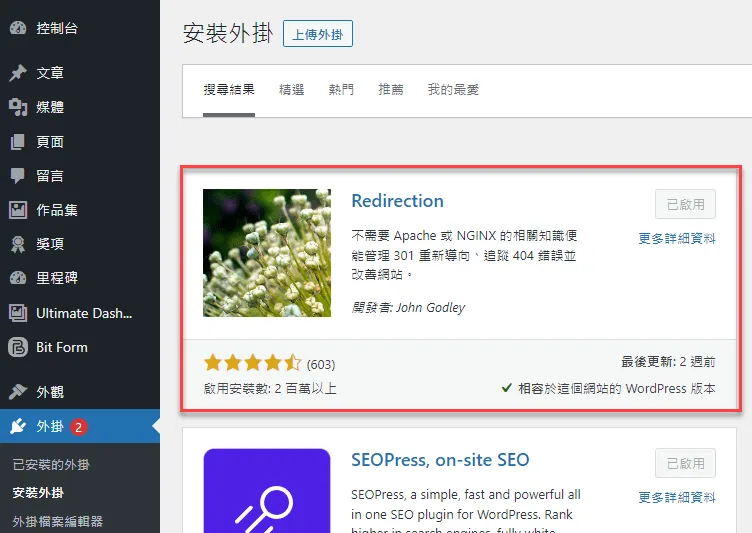The height and width of the screenshot is (533, 752).
Task: Click the 安裝外掛 page heading
Action: point(228,34)
